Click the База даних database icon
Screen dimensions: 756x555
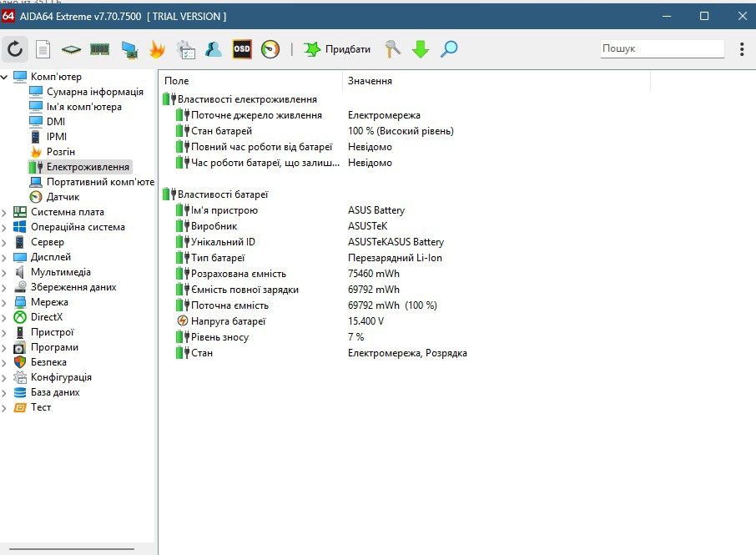(20, 392)
